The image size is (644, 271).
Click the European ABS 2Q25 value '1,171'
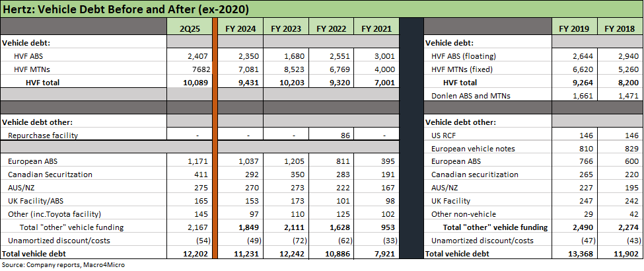pos(199,161)
